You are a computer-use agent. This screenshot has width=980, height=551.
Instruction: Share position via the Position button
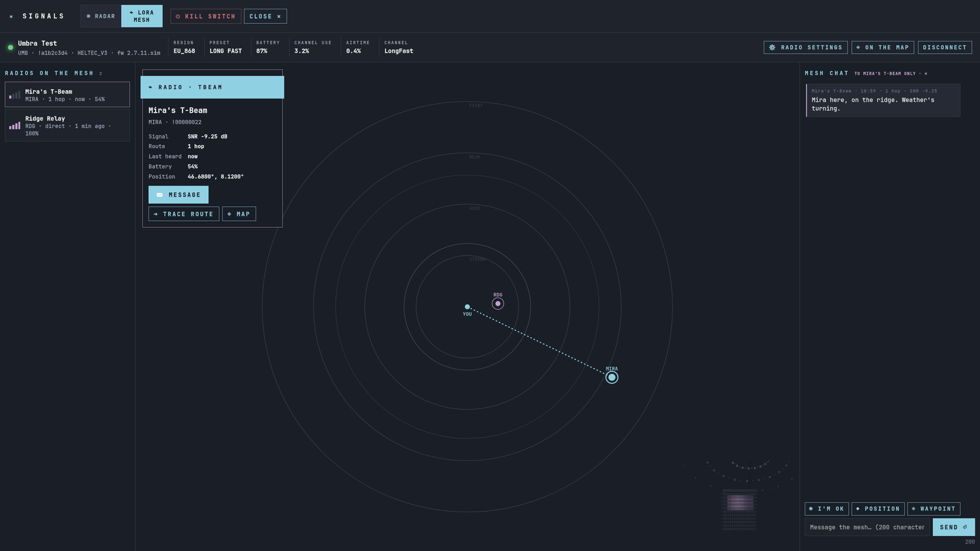pos(878,509)
